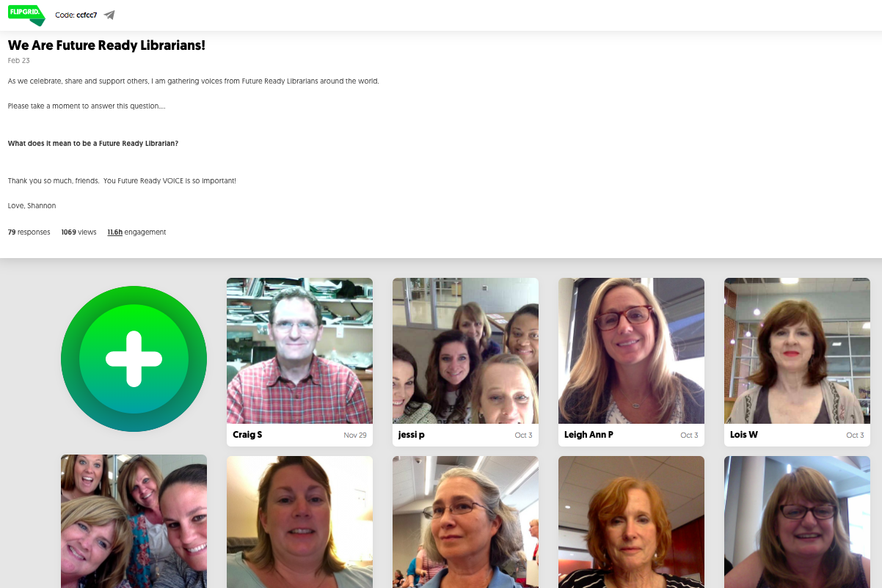This screenshot has width=882, height=588.
Task: Click the Flipgrid logo
Action: (x=26, y=15)
